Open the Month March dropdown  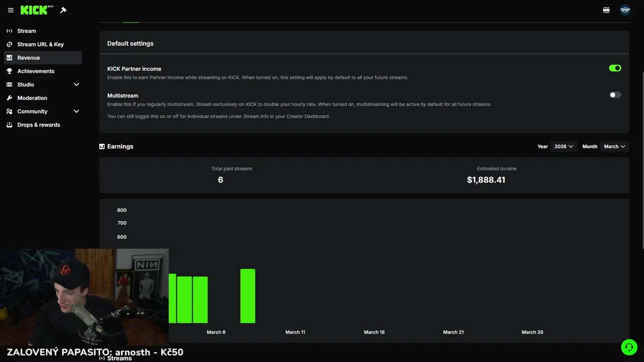tap(614, 146)
